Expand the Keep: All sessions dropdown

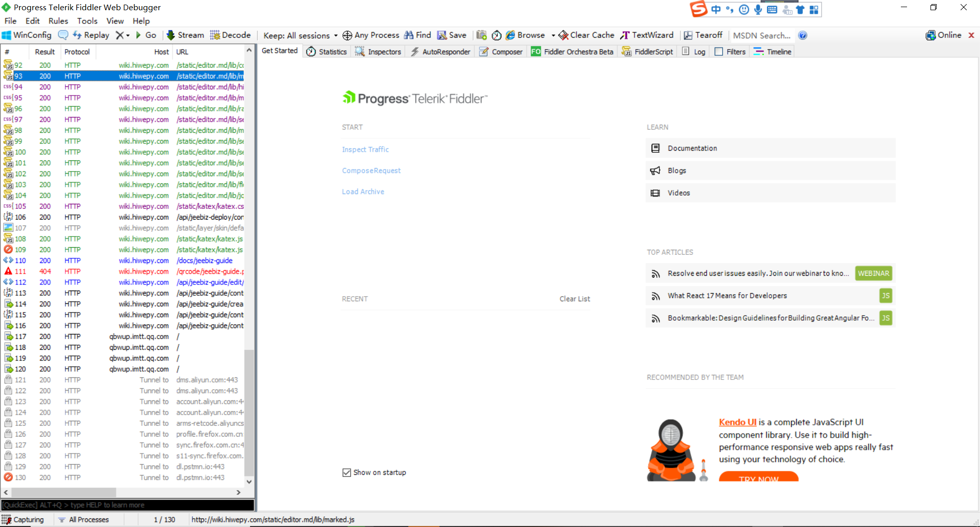click(336, 36)
